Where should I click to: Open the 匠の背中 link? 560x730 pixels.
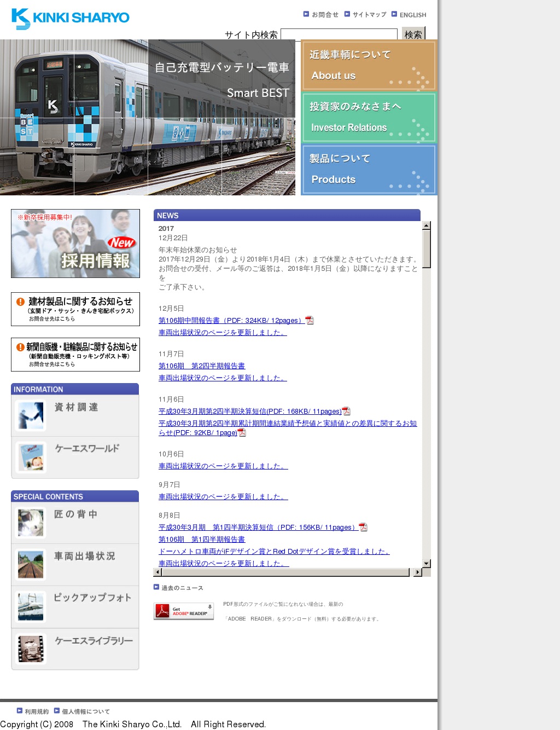coord(75,514)
